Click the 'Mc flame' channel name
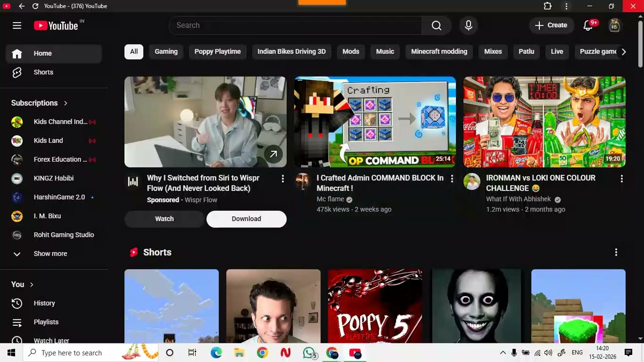This screenshot has height=362, width=644. click(330, 199)
